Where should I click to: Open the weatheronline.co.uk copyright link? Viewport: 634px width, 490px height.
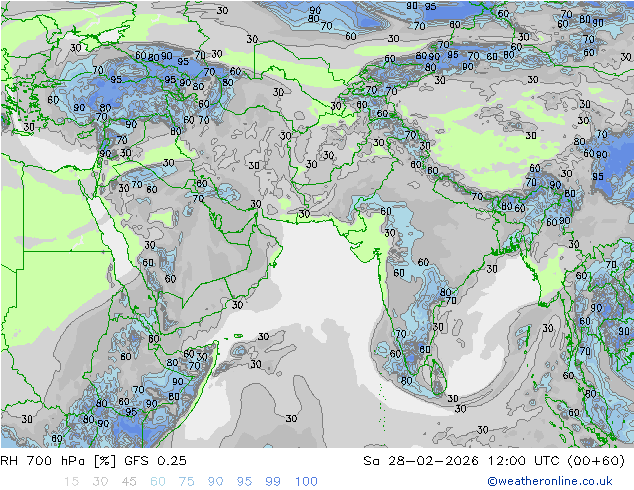pyautogui.click(x=549, y=481)
